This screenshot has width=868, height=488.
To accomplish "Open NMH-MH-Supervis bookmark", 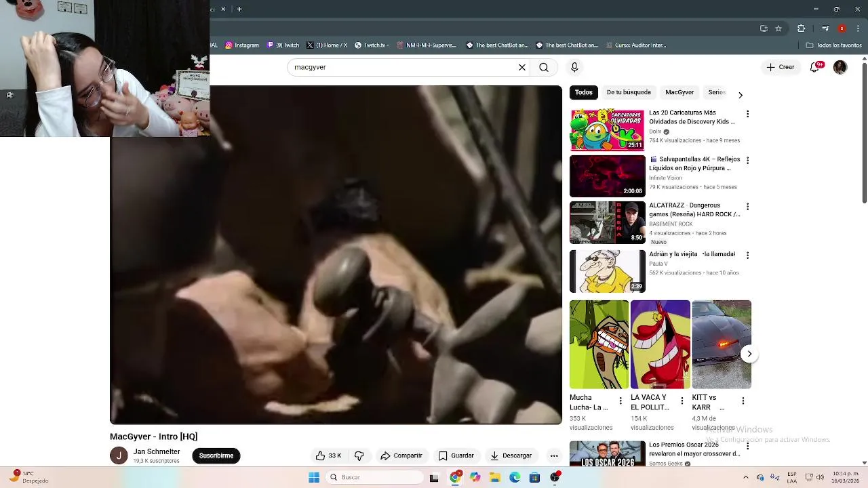I will click(427, 45).
